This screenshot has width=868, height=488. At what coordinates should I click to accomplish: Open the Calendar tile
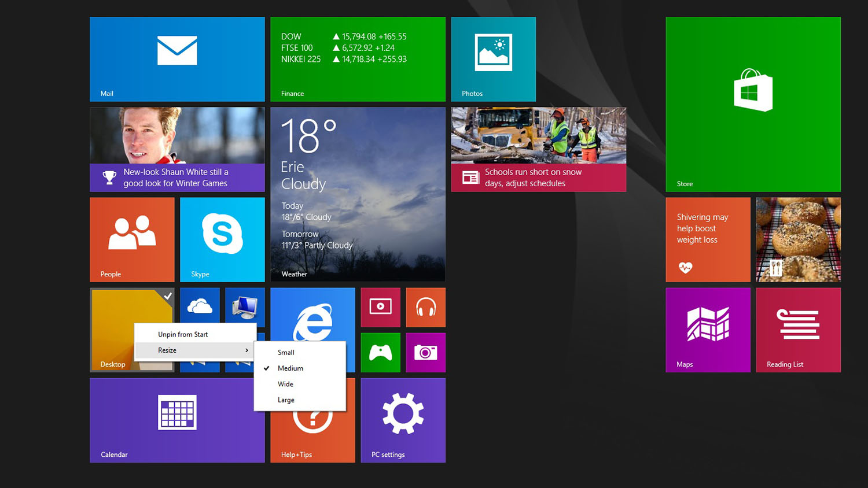tap(177, 420)
